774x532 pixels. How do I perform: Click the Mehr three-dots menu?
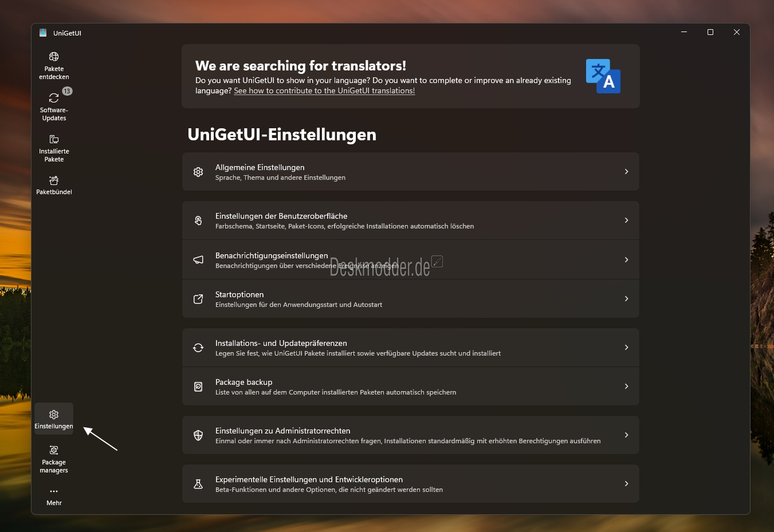click(54, 496)
